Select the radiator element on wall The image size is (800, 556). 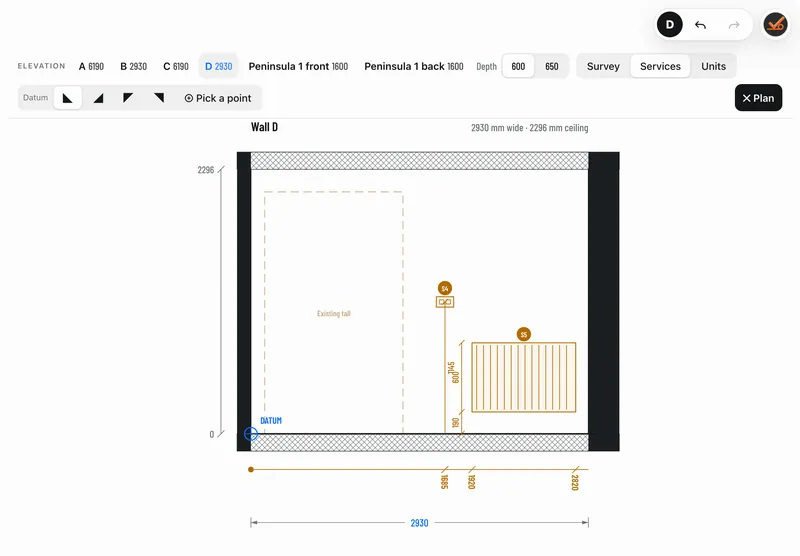523,377
